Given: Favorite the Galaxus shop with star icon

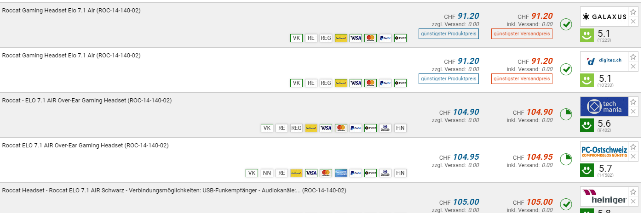Looking at the screenshot, I should (x=633, y=11).
